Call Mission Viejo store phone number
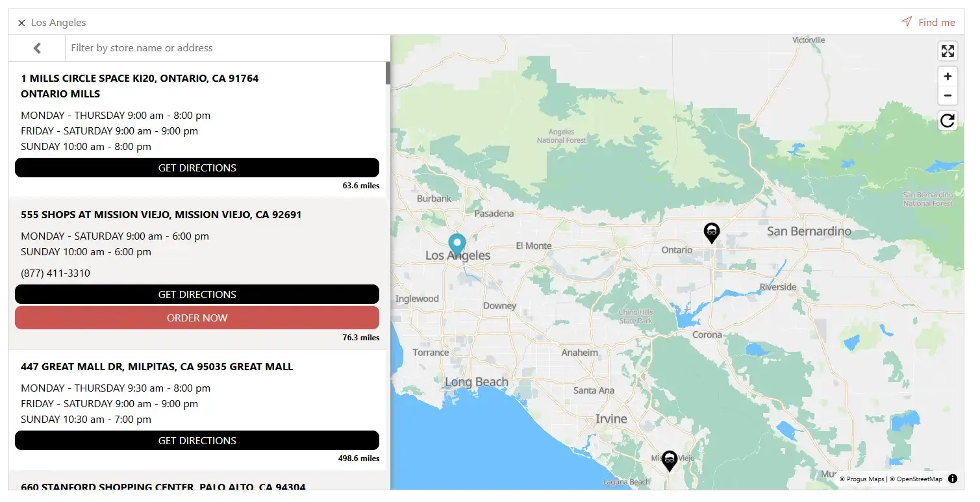 (55, 273)
